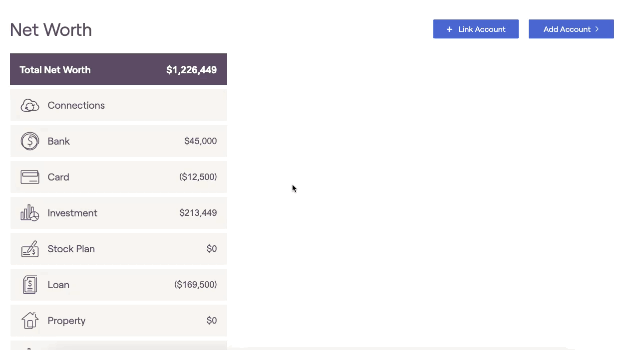Click the Investment bar chart icon

[30, 213]
